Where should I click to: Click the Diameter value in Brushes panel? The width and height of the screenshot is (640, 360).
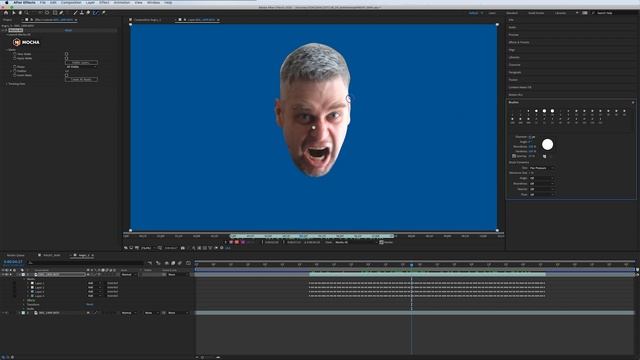click(x=532, y=137)
